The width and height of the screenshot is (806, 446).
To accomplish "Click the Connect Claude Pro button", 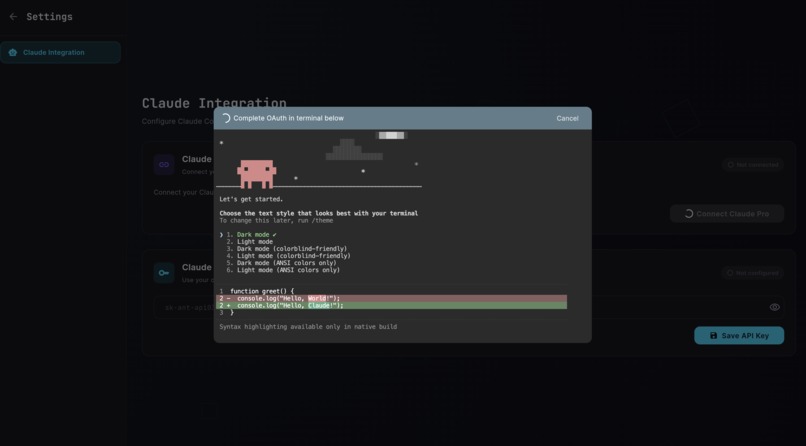I will [x=726, y=214].
